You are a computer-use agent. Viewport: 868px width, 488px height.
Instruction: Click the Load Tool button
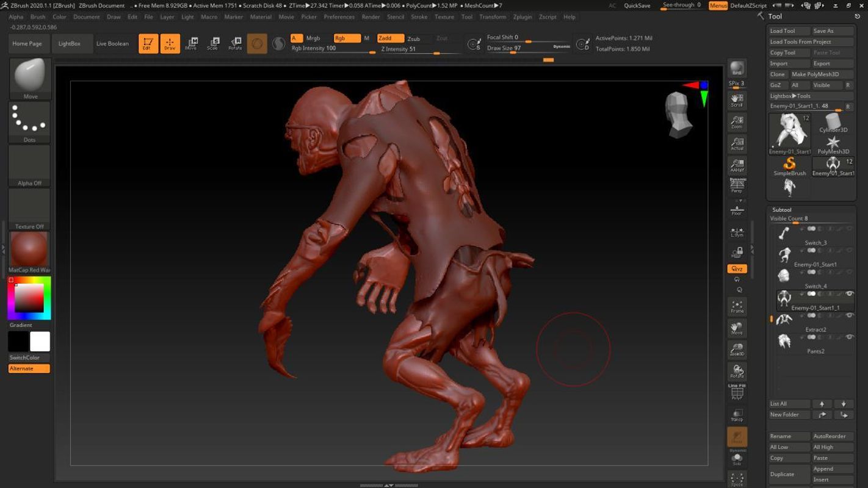789,31
